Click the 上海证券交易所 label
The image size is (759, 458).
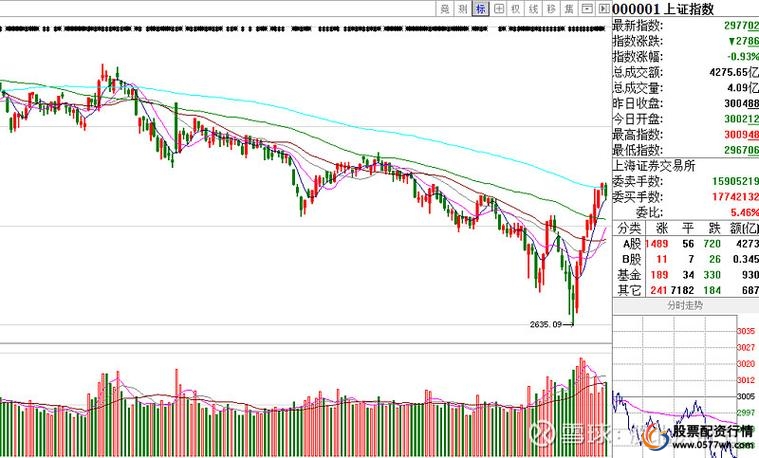click(653, 166)
